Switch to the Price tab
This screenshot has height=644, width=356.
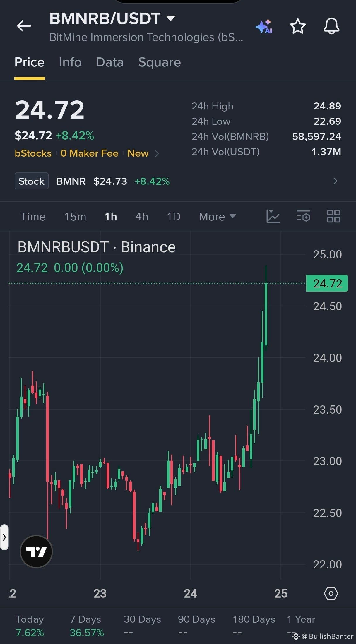30,62
